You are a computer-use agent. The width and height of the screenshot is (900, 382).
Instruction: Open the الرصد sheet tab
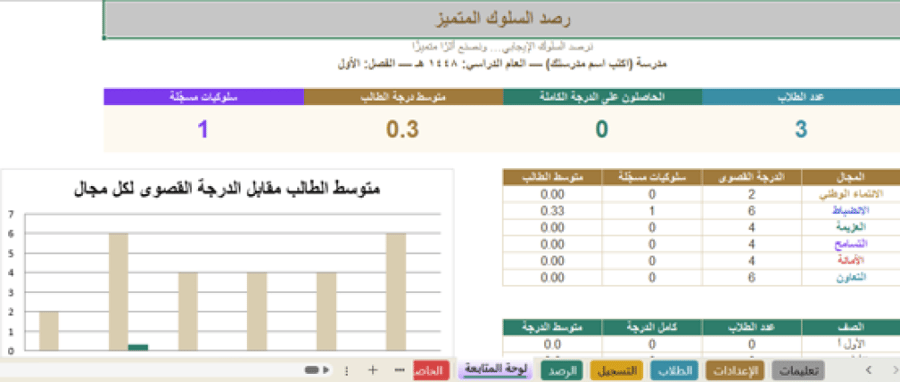point(562,371)
